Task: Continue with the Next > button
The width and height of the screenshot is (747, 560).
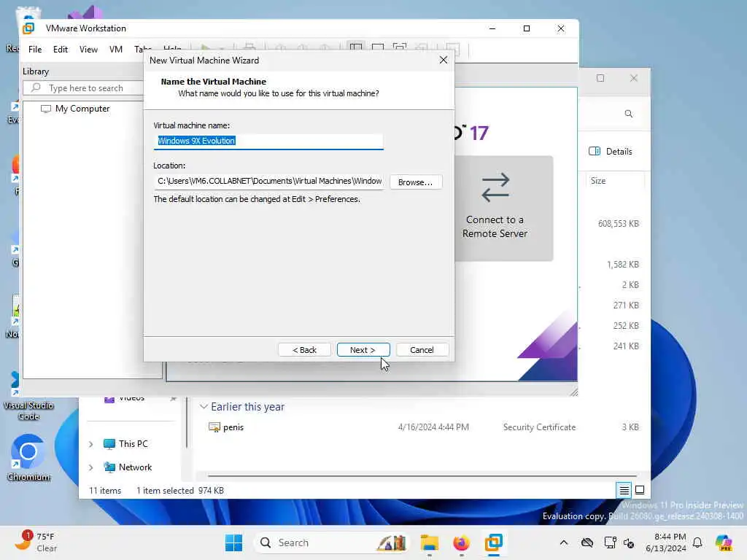Action: tap(363, 350)
